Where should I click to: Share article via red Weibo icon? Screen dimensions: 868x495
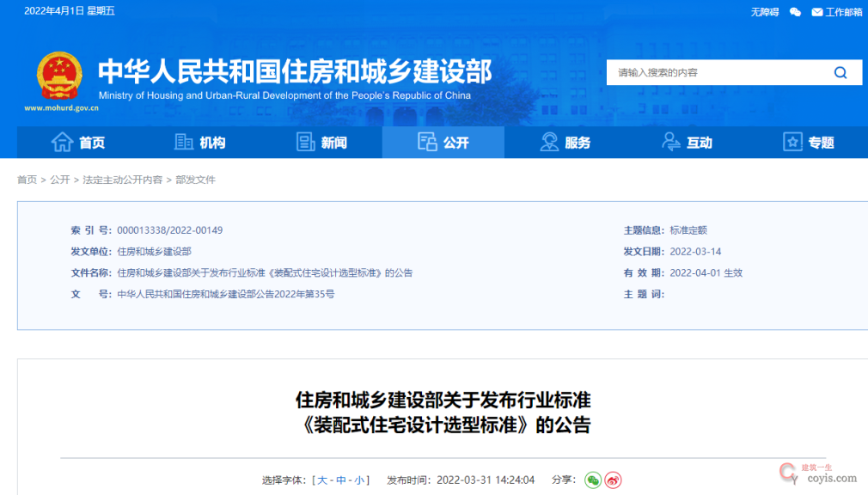click(x=612, y=480)
